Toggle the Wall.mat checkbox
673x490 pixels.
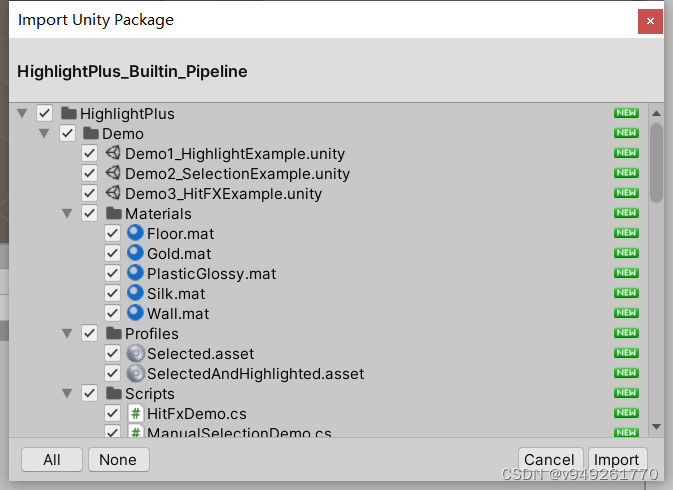point(112,313)
